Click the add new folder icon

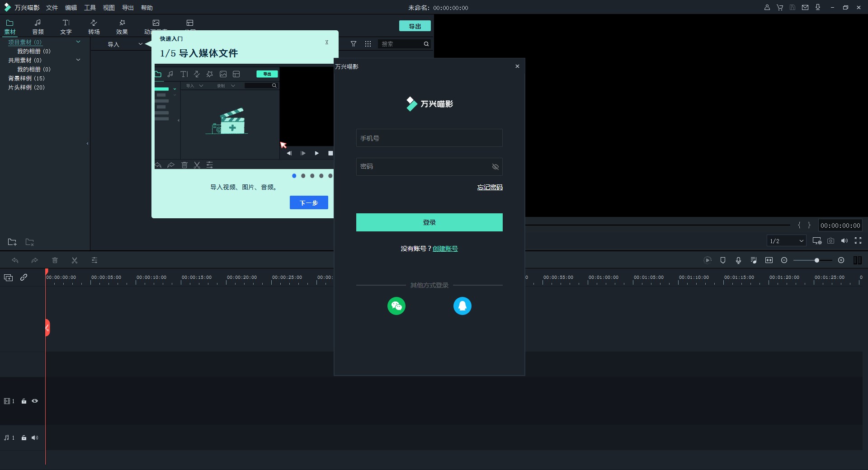pyautogui.click(x=12, y=242)
